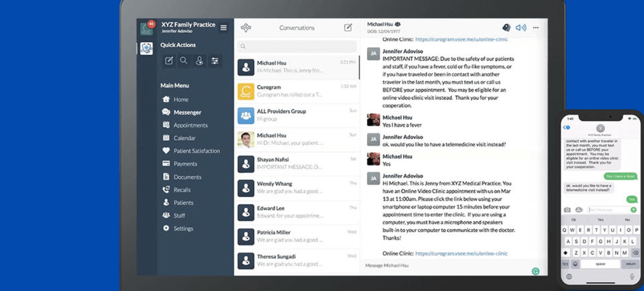Open the Edward Lee conversation

pos(297,212)
